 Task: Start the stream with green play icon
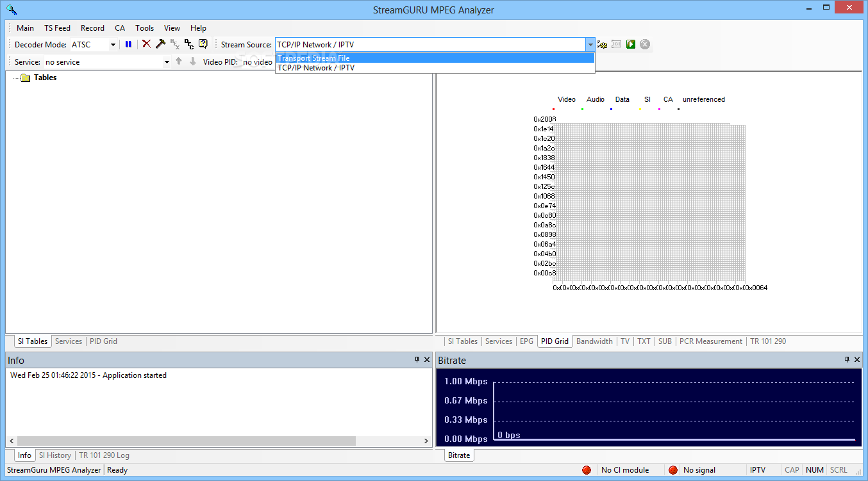pos(631,44)
